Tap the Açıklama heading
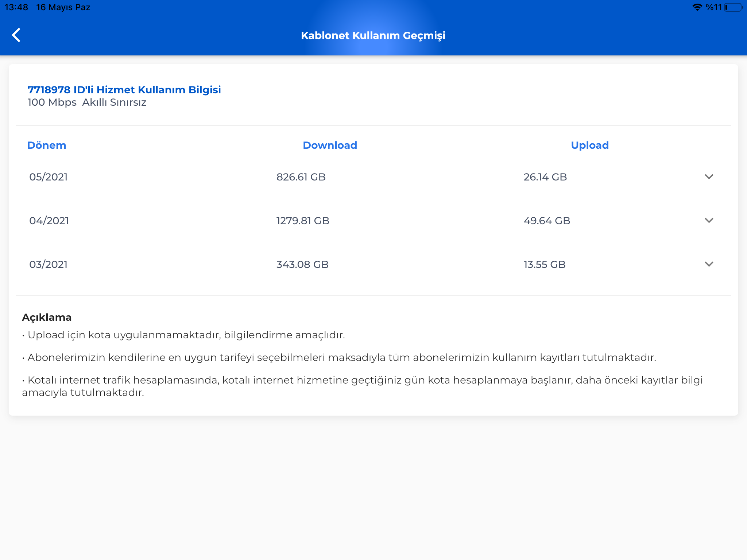 click(47, 317)
